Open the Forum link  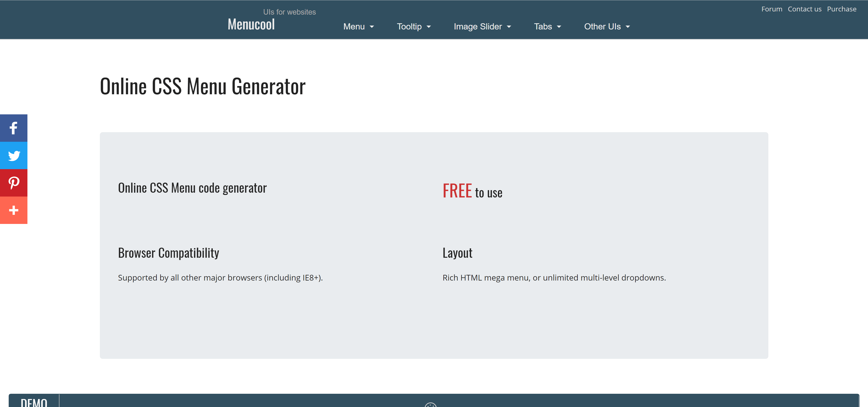click(772, 9)
